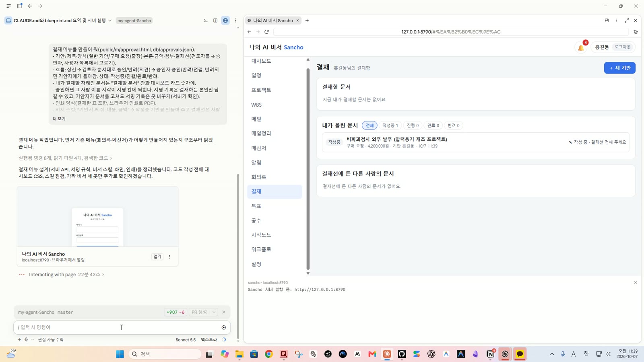Select the 완료 0 filter chip

[x=433, y=125]
